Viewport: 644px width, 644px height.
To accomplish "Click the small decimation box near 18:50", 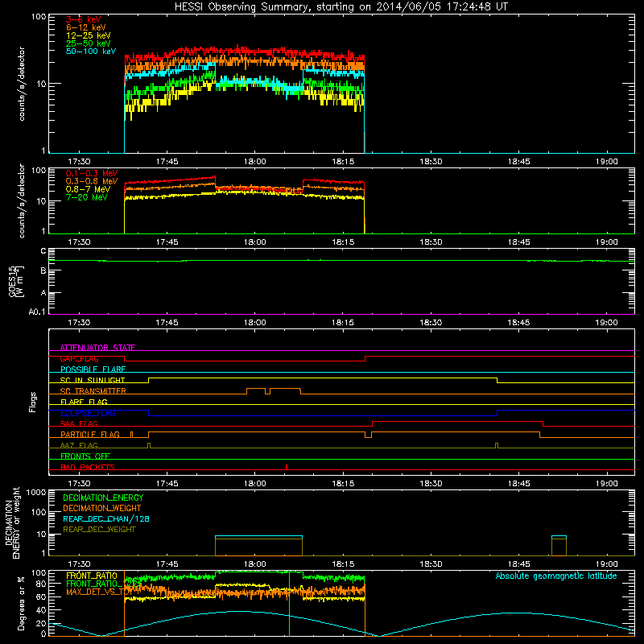I will [559, 546].
